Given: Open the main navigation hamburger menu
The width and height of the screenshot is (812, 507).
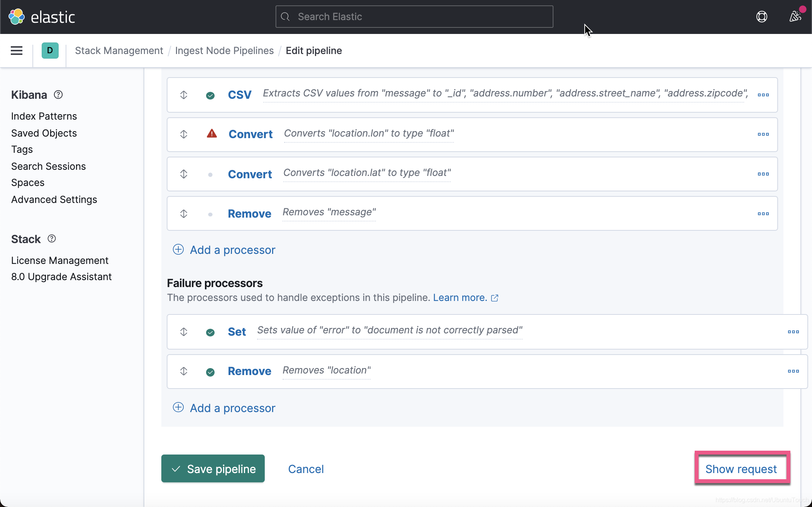Looking at the screenshot, I should pos(17,51).
